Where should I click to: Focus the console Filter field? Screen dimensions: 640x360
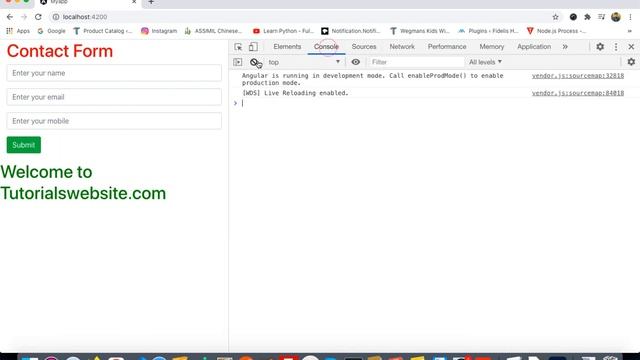(416, 62)
